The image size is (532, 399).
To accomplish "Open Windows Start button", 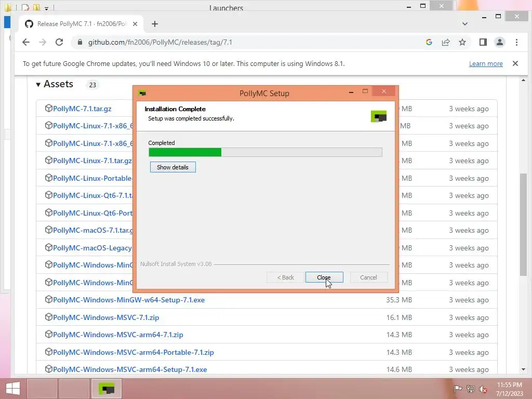I will (x=12, y=389).
